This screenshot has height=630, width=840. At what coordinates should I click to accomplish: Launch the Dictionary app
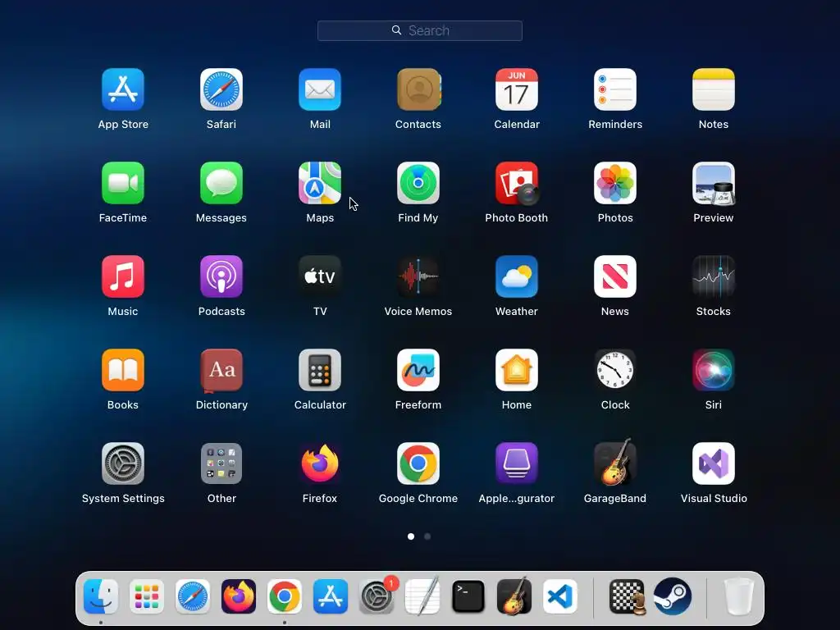coord(221,370)
